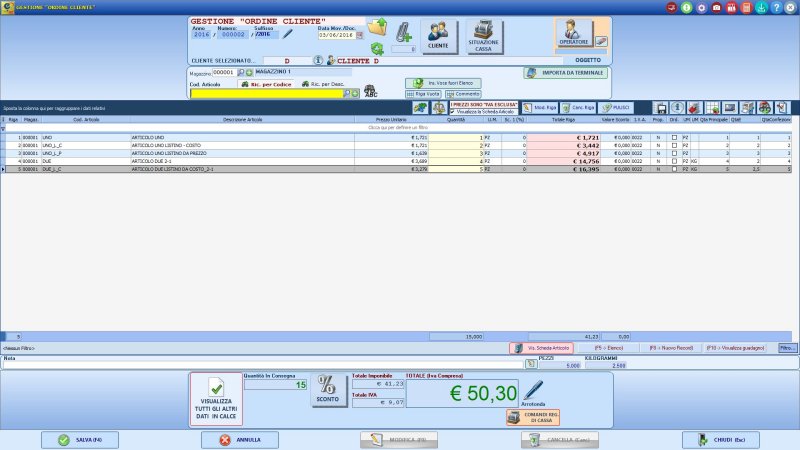Image resolution: width=800 pixels, height=450 pixels.
Task: Click CHIUDI (Esc) button
Action: click(721, 440)
